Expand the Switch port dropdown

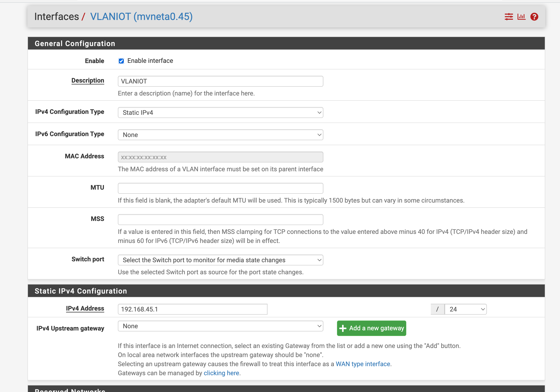click(x=220, y=260)
